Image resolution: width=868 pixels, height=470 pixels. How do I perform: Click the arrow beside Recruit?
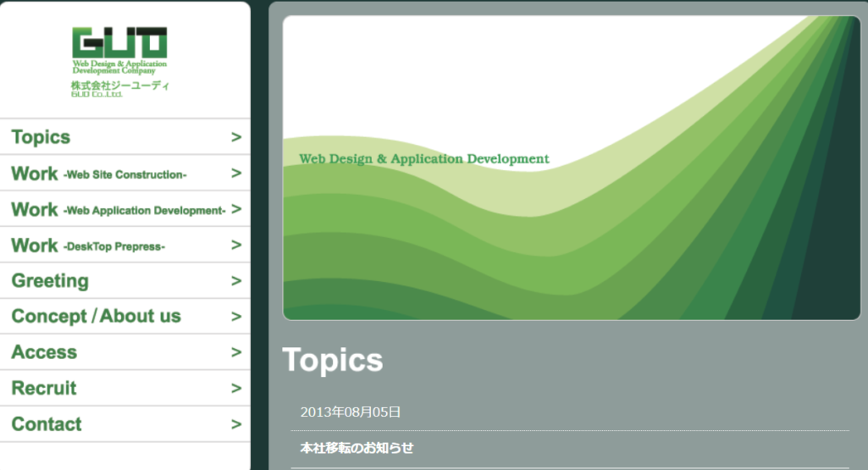(x=235, y=389)
